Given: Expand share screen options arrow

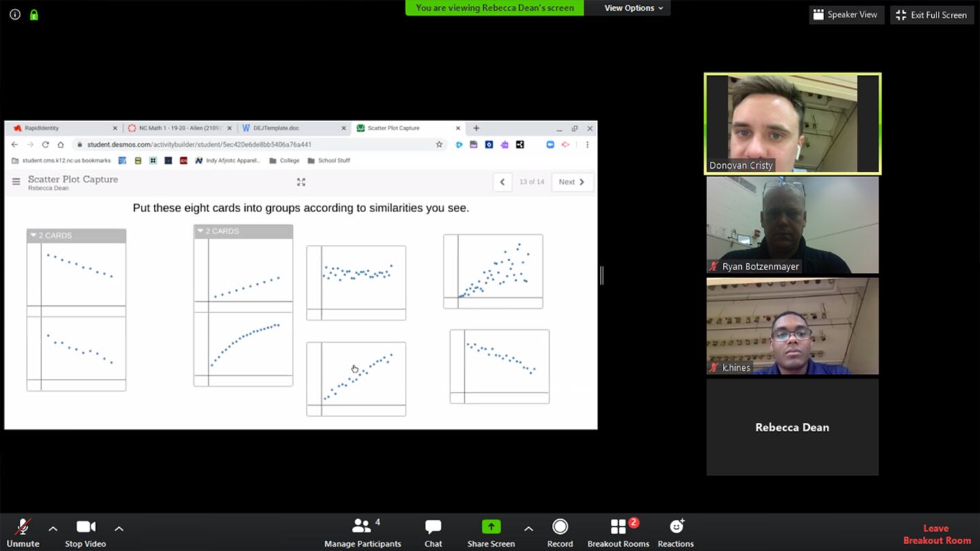Looking at the screenshot, I should point(528,529).
